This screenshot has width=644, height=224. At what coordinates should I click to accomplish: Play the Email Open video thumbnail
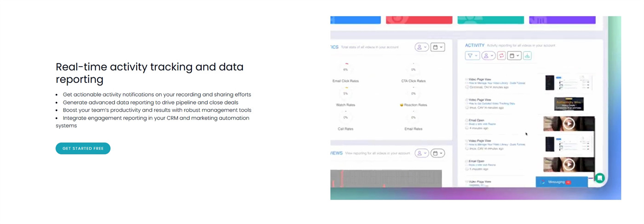(x=569, y=124)
